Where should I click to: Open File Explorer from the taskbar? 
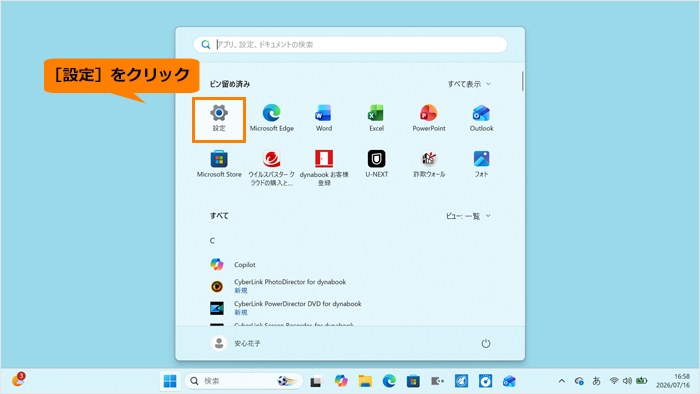tap(365, 381)
